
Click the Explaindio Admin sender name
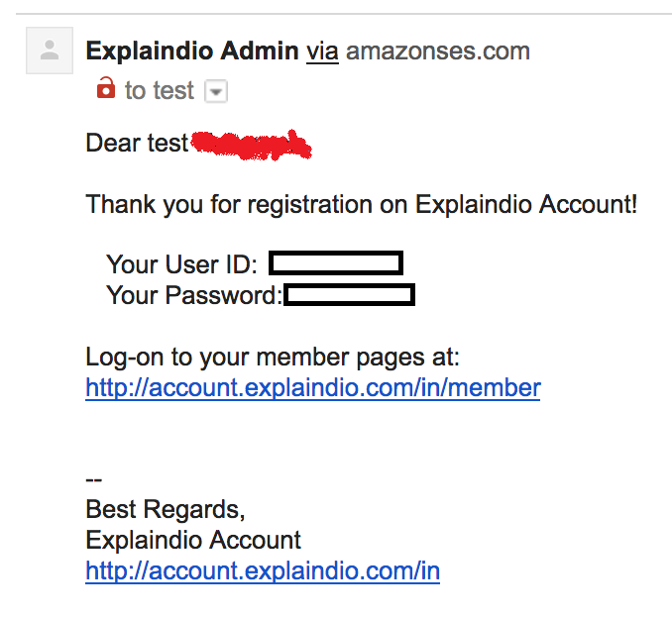[x=192, y=51]
